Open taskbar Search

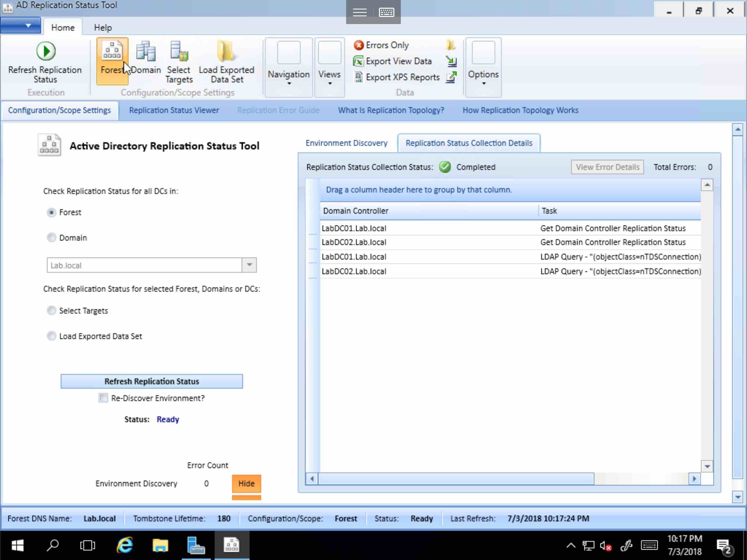pyautogui.click(x=53, y=545)
